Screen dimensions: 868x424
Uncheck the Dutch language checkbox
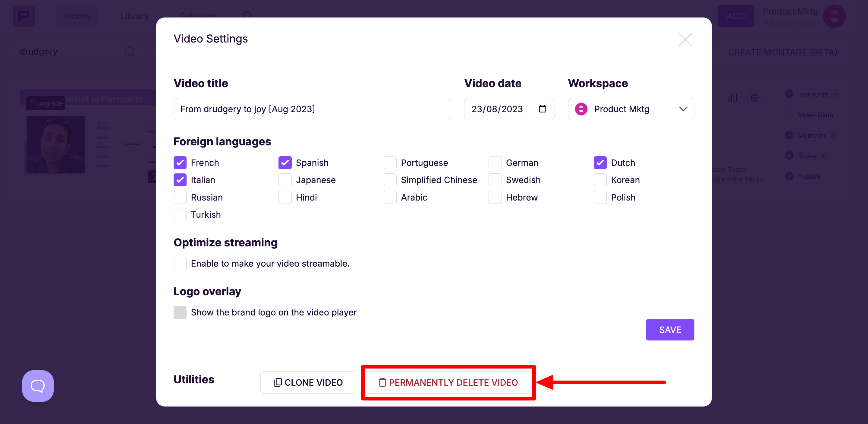pyautogui.click(x=600, y=163)
